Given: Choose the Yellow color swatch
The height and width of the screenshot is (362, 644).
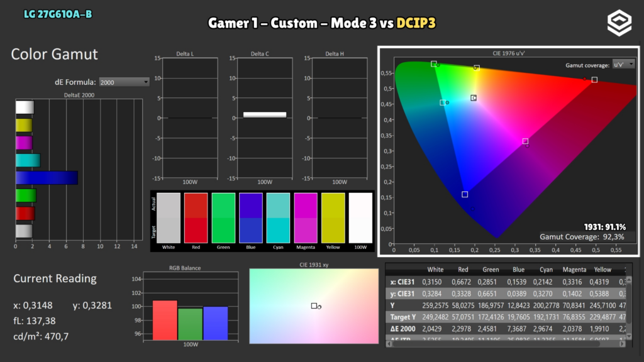Looking at the screenshot, I should (x=333, y=218).
